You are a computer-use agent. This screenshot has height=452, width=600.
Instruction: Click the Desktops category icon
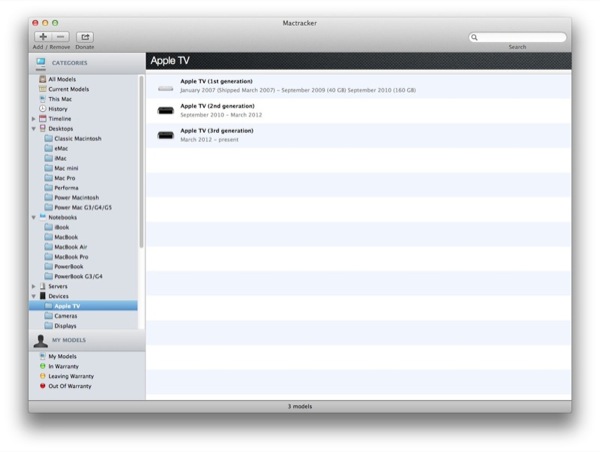pyautogui.click(x=43, y=129)
